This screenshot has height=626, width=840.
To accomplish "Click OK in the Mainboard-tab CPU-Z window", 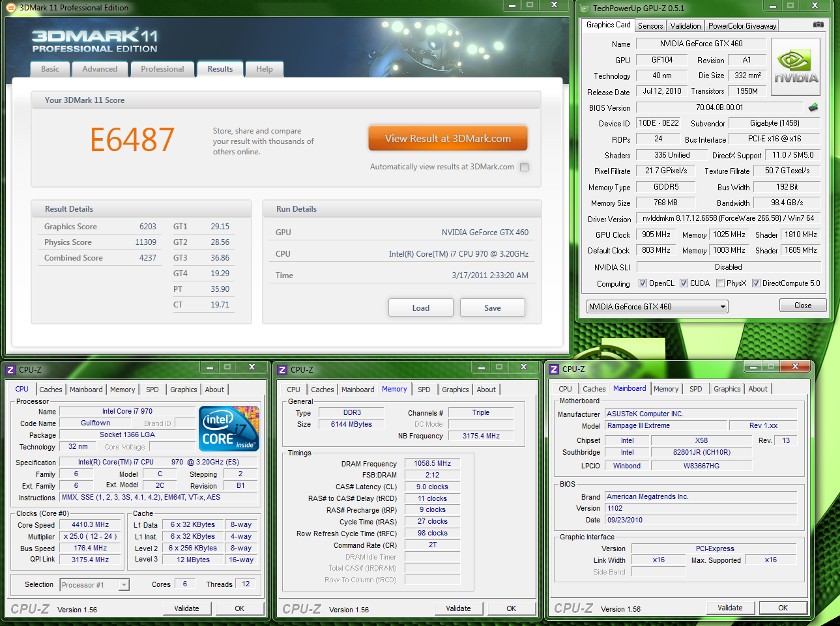I will (783, 608).
